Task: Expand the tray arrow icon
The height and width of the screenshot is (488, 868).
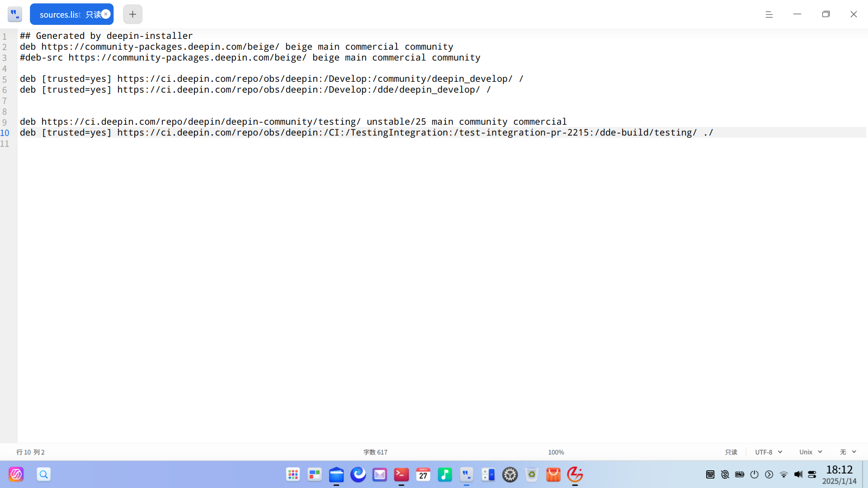Action: coord(769,474)
